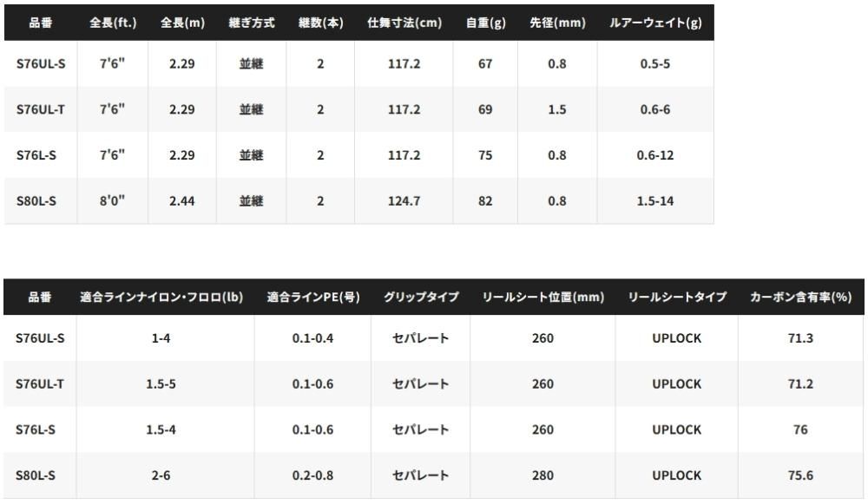Select the グリップタイプ column header
Viewport: 868px width, 504px height.
click(x=421, y=297)
